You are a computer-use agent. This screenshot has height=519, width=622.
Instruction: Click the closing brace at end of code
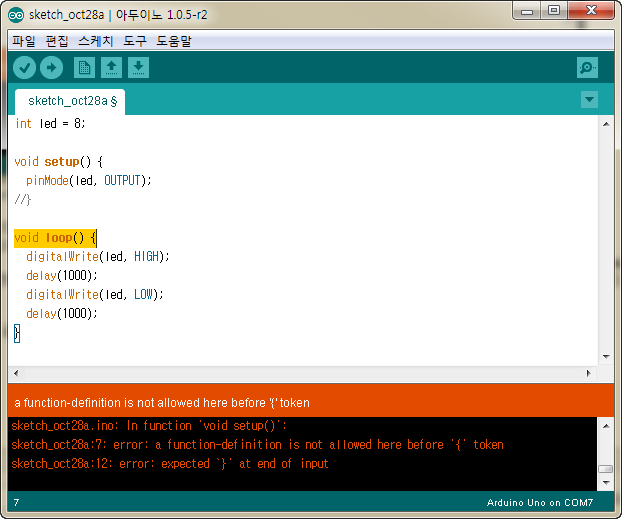(17, 333)
